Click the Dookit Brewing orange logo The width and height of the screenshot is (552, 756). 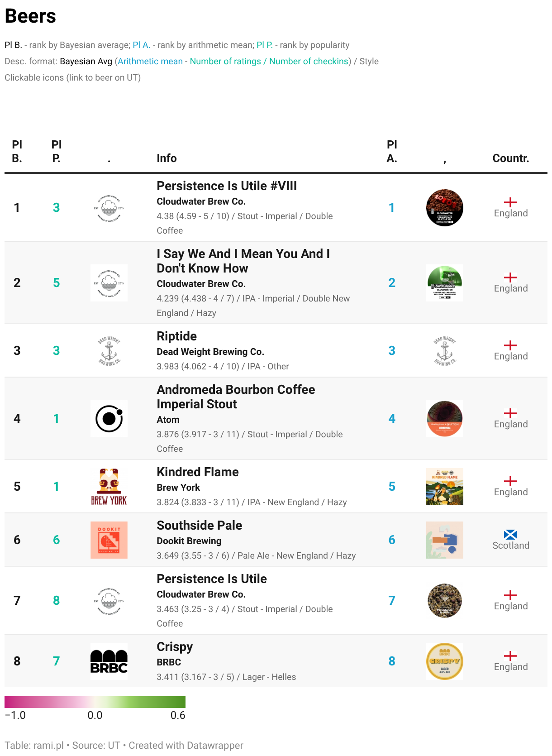pos(109,540)
